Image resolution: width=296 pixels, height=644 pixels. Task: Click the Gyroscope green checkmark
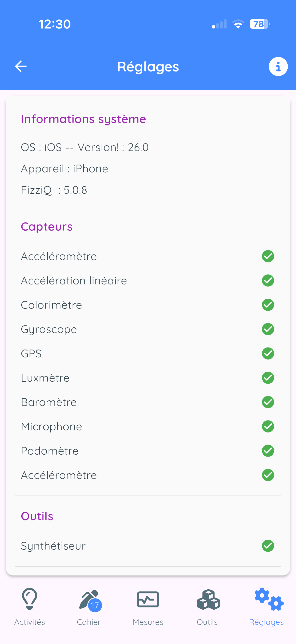268,329
